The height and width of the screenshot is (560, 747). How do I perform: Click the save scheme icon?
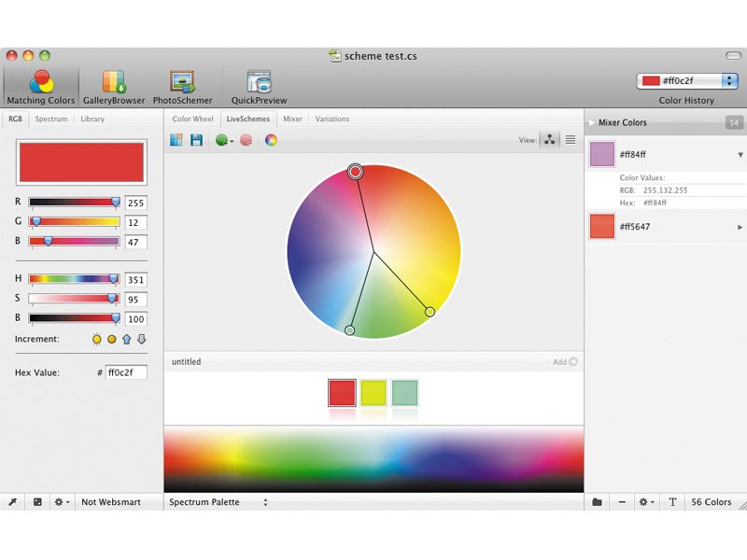tap(197, 139)
